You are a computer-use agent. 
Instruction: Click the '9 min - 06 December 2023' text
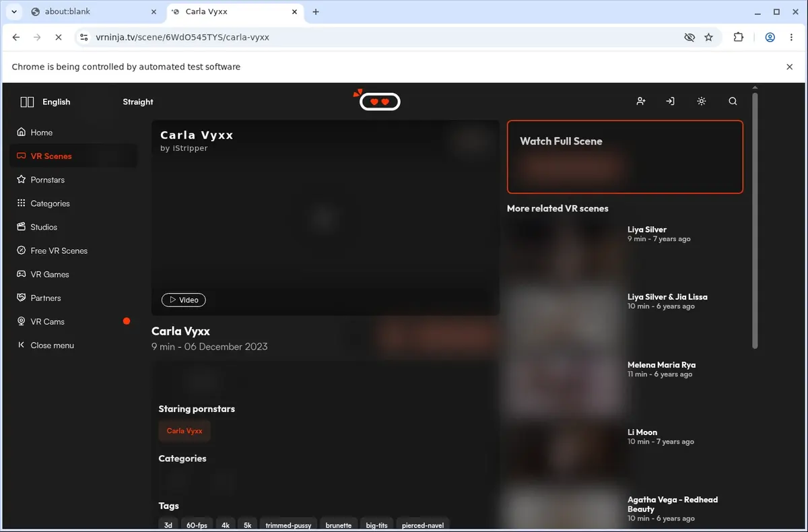click(x=209, y=347)
